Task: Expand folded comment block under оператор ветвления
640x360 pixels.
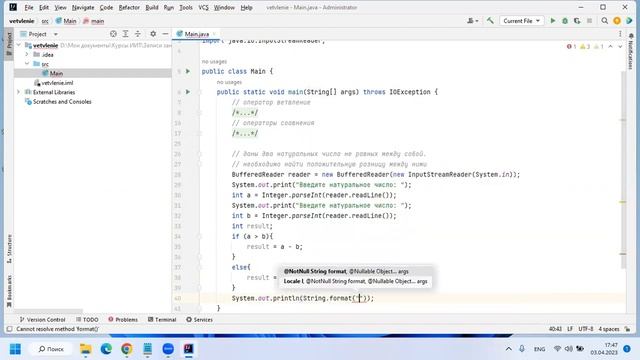Action: click(245, 113)
